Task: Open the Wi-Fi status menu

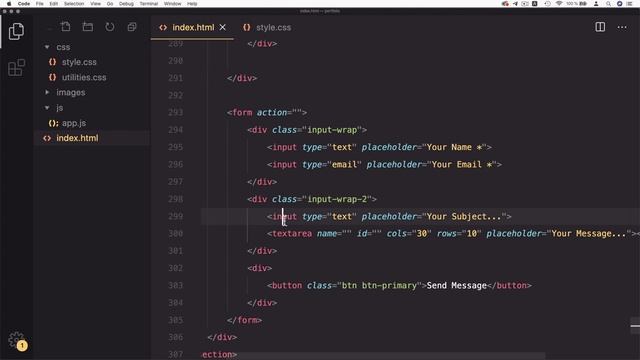Action: click(x=559, y=4)
